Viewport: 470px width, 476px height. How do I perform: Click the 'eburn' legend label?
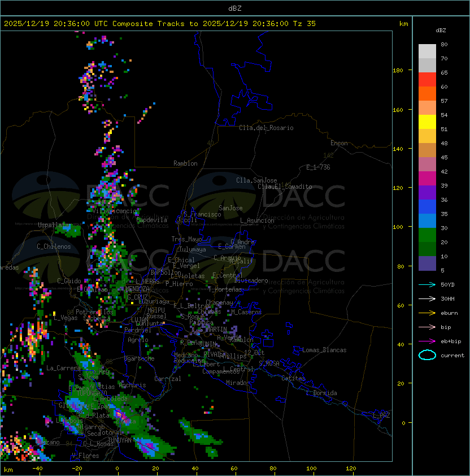[449, 313]
